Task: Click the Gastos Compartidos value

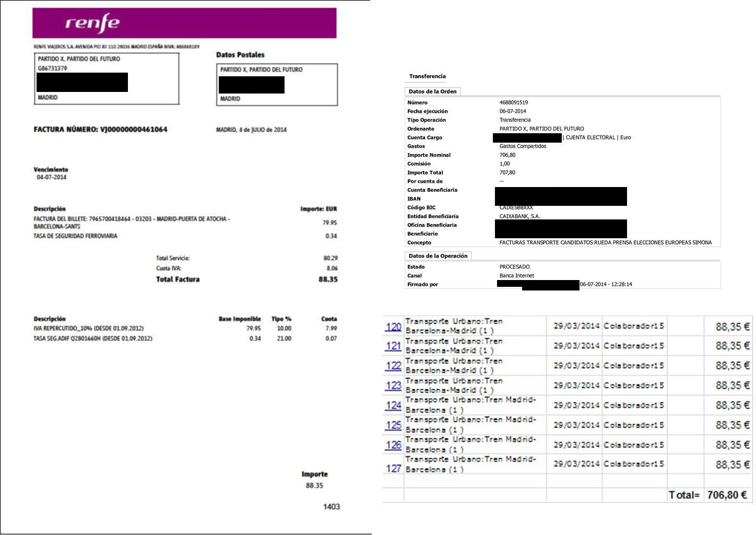Action: coord(523,146)
